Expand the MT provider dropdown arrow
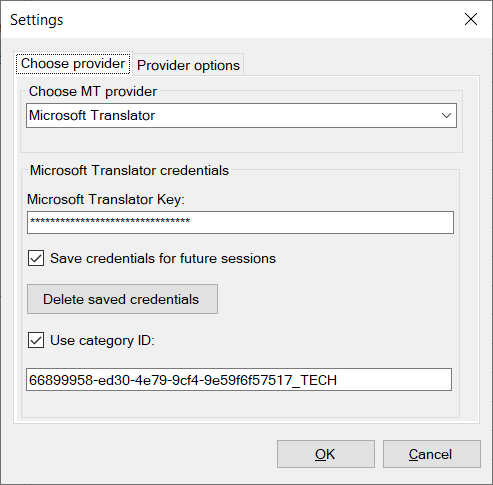This screenshot has width=493, height=485. 446,116
